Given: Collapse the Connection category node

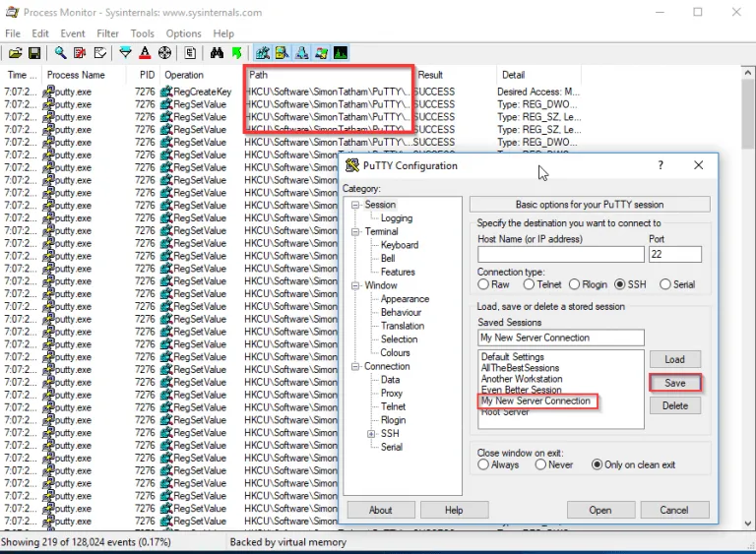Looking at the screenshot, I should pos(355,366).
